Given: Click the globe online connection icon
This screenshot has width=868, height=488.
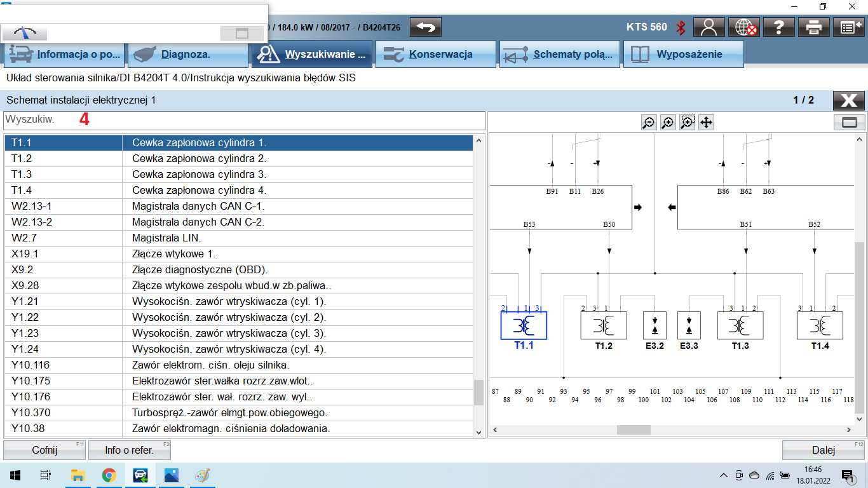Looking at the screenshot, I should click(x=744, y=27).
